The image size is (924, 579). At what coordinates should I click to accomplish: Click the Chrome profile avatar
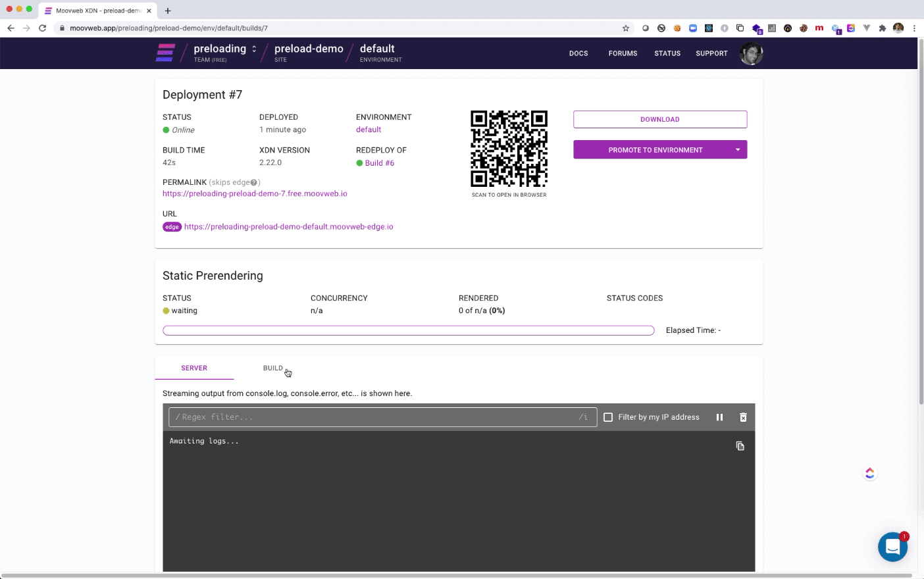point(898,28)
